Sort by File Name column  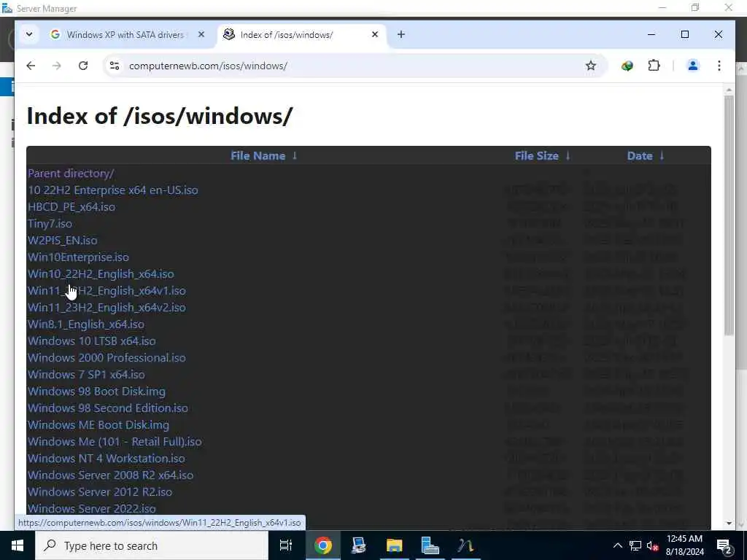click(258, 156)
